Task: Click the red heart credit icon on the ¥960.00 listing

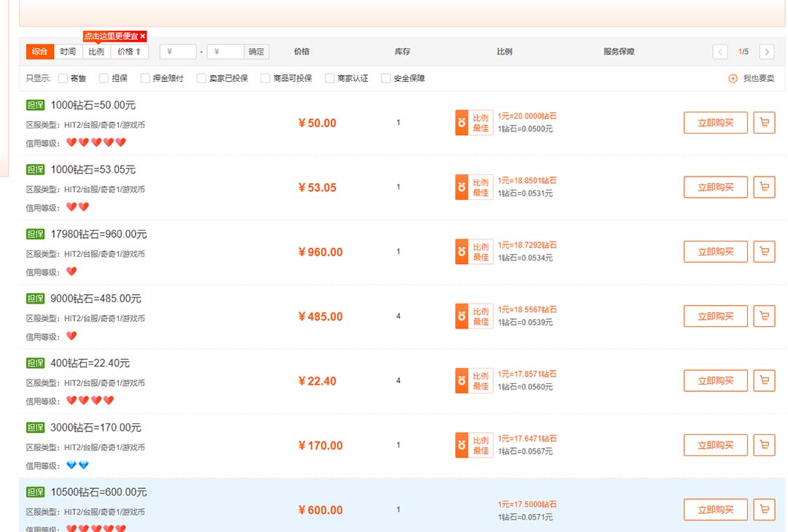Action: 72,271
